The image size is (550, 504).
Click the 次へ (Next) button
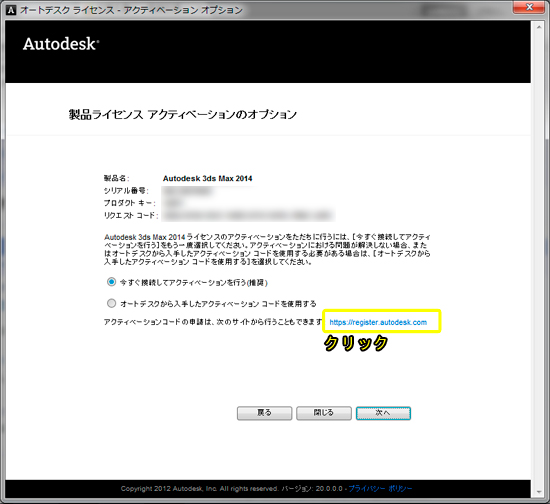pos(383,413)
